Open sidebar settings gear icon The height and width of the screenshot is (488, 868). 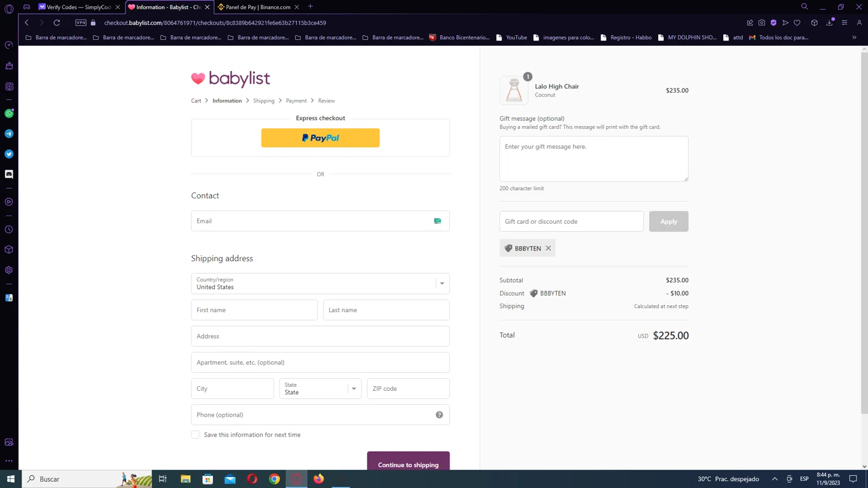point(9,270)
